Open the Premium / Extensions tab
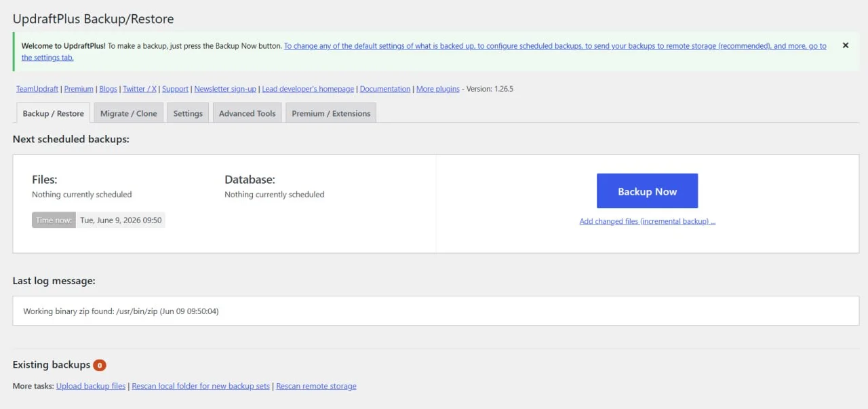This screenshot has width=868, height=409. click(331, 113)
